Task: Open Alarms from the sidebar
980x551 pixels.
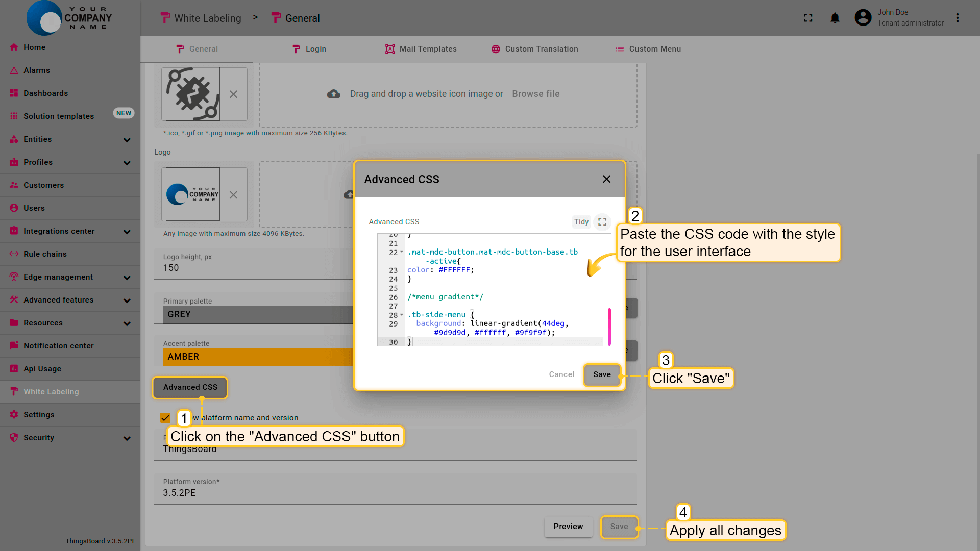Action: (x=37, y=70)
